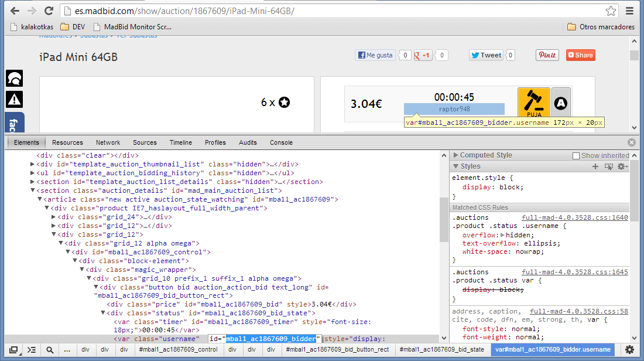
Task: Expand the template_auction_bidding_history ul node
Action: point(32,173)
